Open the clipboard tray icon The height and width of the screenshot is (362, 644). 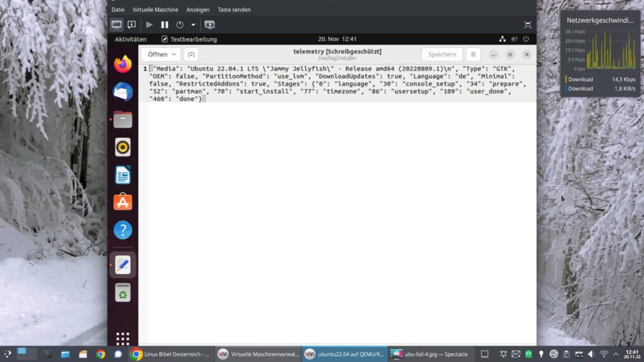(567, 354)
